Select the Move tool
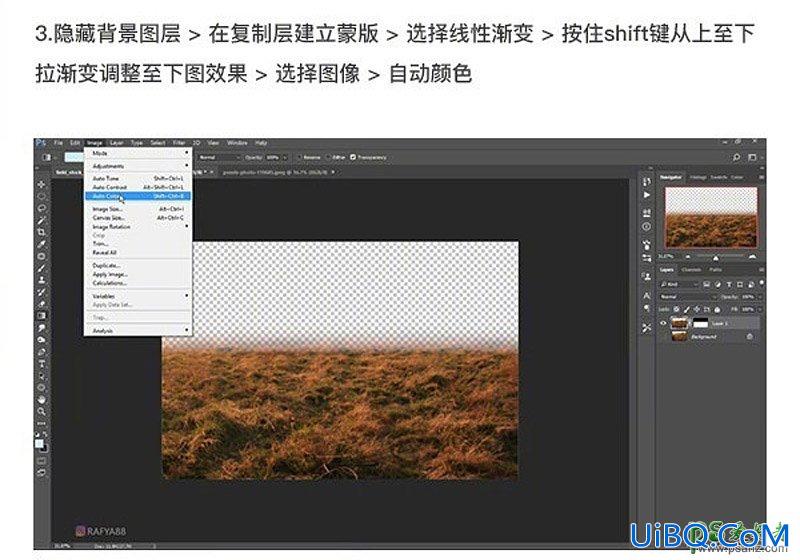The image size is (800, 560). click(x=41, y=184)
